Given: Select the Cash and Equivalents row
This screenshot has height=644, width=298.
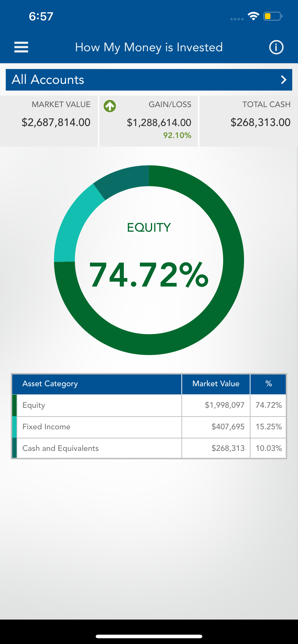Looking at the screenshot, I should click(x=149, y=448).
